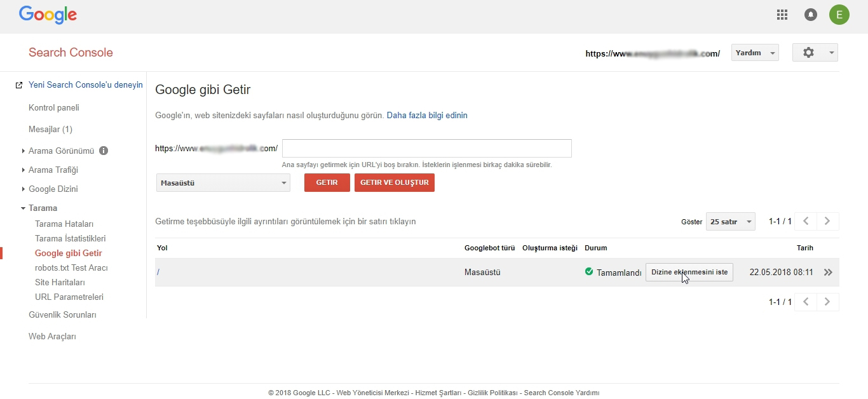Go to next page in bottom pager

tap(827, 302)
